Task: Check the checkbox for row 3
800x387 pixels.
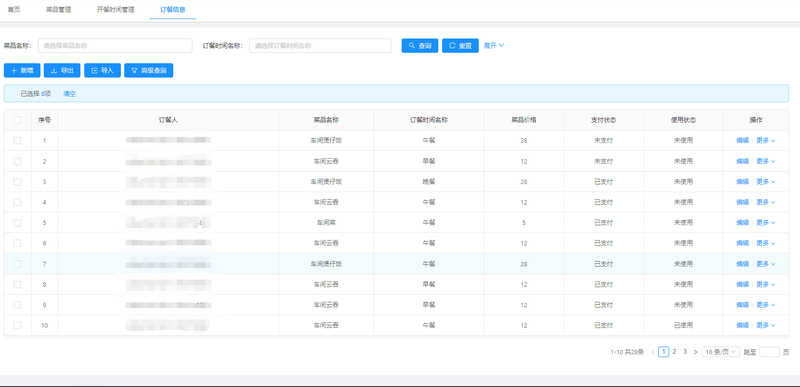Action: tap(17, 182)
